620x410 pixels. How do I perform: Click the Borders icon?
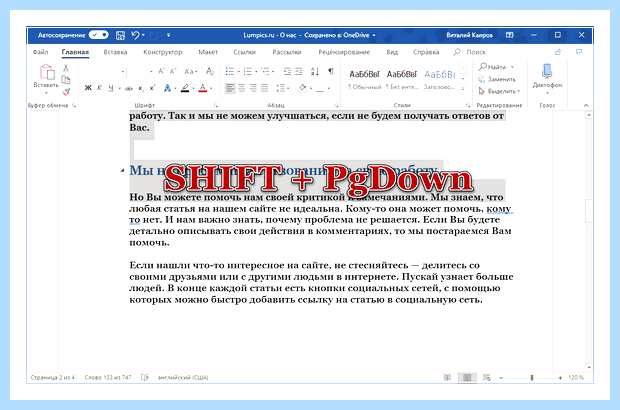(x=320, y=88)
